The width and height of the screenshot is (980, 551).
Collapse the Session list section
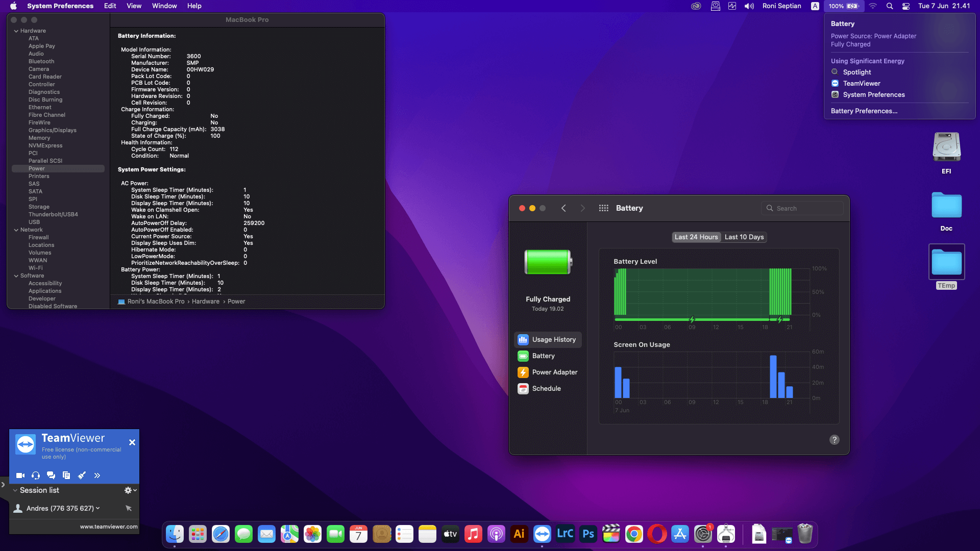pos(15,490)
